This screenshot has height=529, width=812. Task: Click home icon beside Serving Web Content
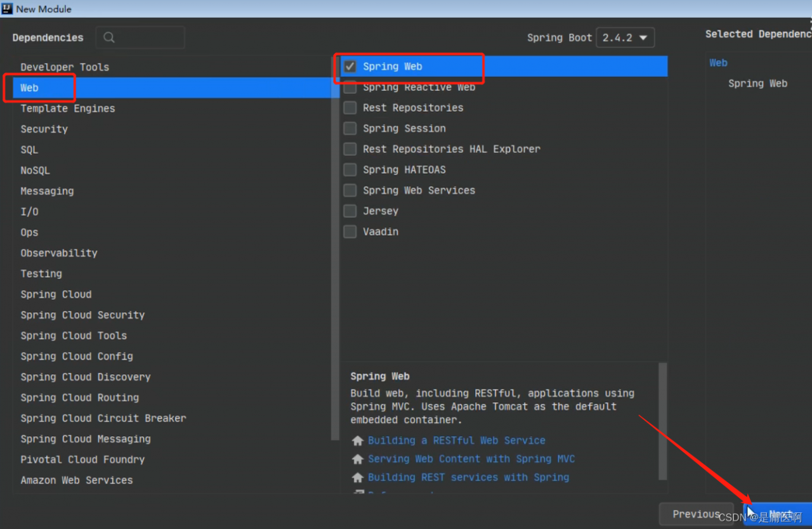tap(358, 459)
